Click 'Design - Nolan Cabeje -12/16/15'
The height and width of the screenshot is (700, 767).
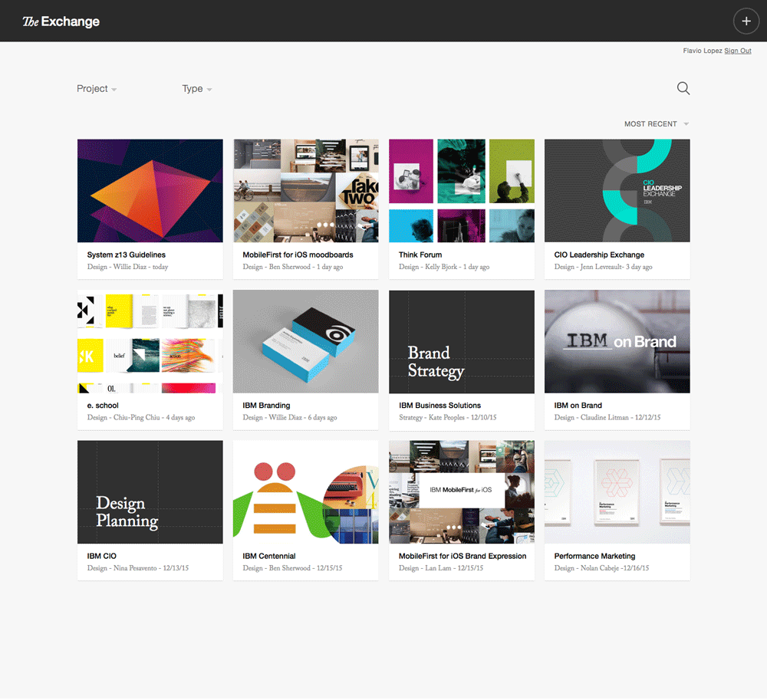pyautogui.click(x=601, y=568)
